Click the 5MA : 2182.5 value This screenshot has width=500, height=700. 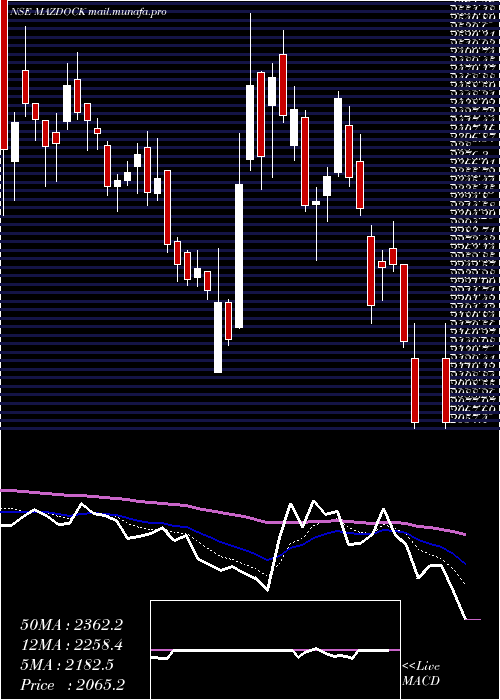tap(67, 665)
